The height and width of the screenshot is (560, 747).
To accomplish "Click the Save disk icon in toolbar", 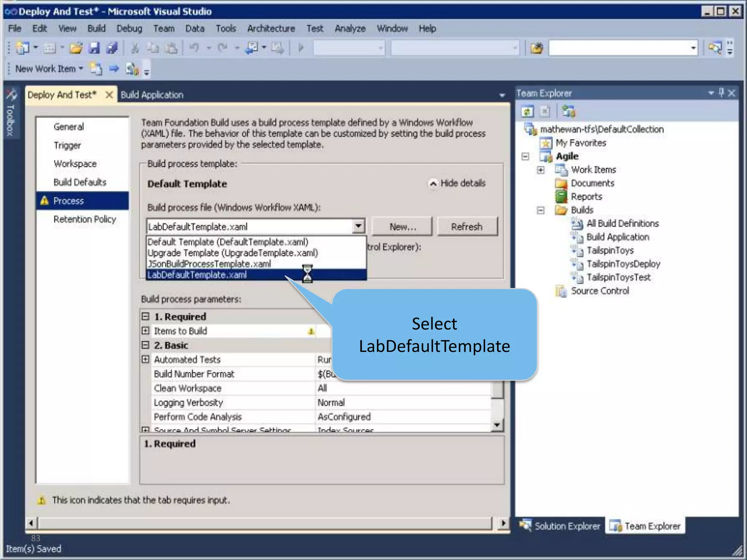I will click(94, 48).
